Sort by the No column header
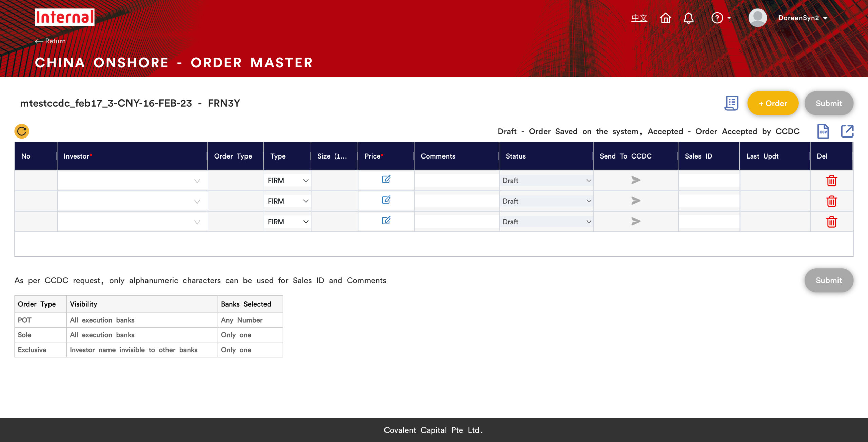Image resolution: width=868 pixels, height=442 pixels. (36, 156)
